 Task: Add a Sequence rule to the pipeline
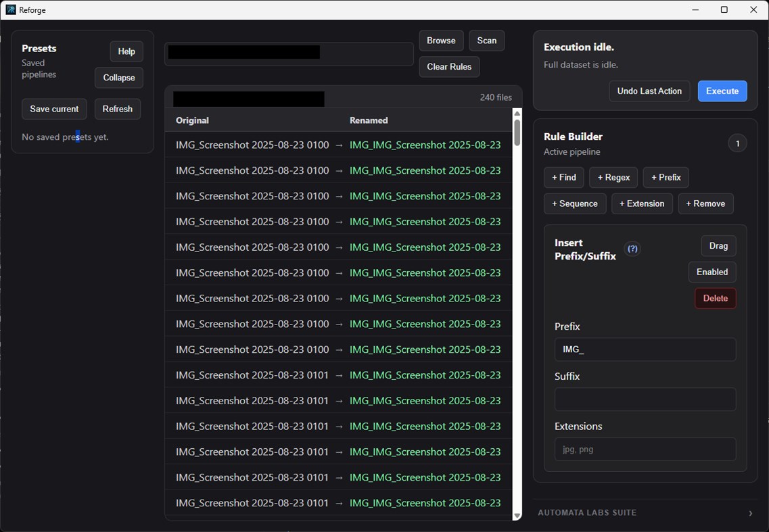click(575, 203)
